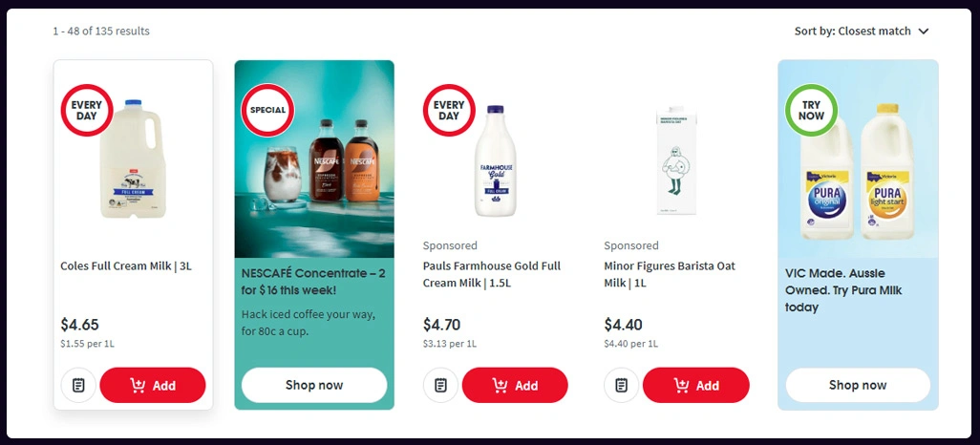980x445 pixels.
Task: Open Pauls Farmhouse Gold Full Cream Milk link
Action: tap(492, 274)
